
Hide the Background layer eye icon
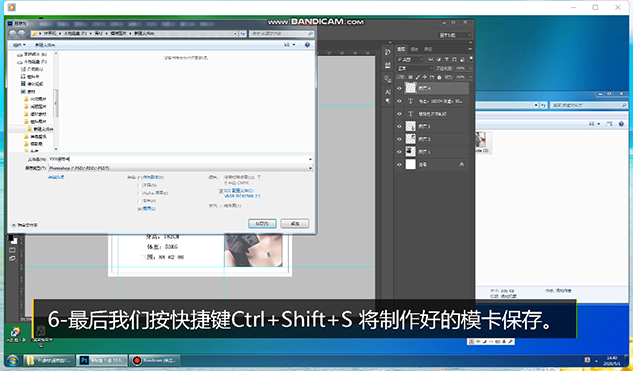[399, 165]
